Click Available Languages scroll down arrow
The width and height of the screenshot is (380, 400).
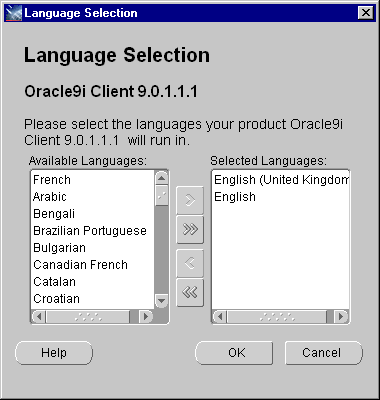tap(161, 301)
